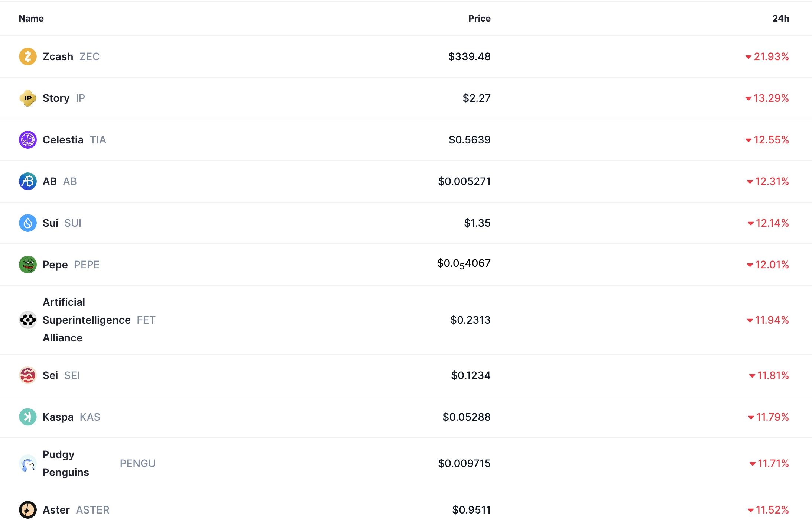Click Sui's 12.14% 24h change value

coord(772,223)
